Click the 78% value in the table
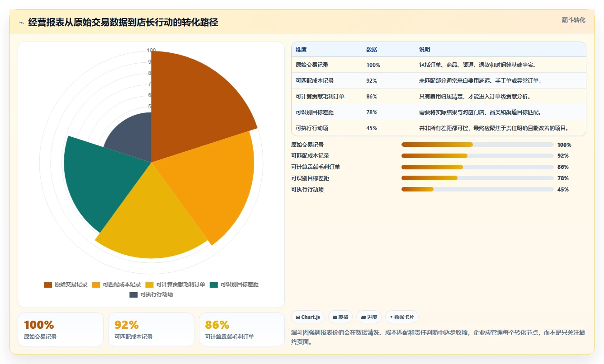Viewport: 604px width, 364px height. point(372,112)
